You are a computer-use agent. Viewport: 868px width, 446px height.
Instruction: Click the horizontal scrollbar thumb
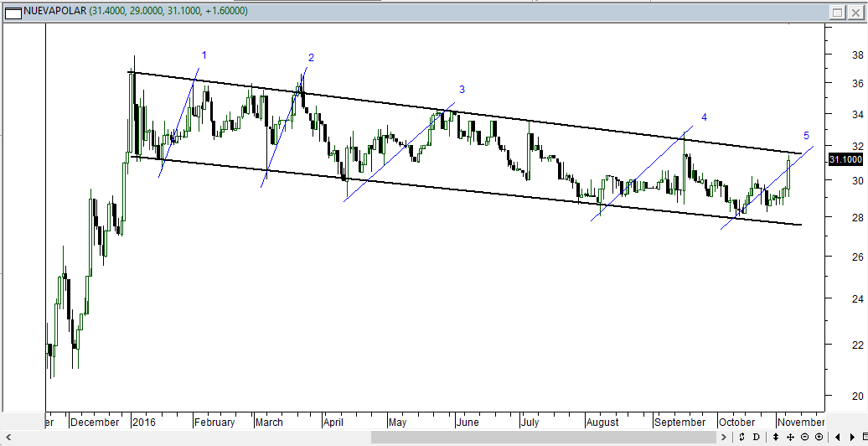pyautogui.click(x=544, y=437)
